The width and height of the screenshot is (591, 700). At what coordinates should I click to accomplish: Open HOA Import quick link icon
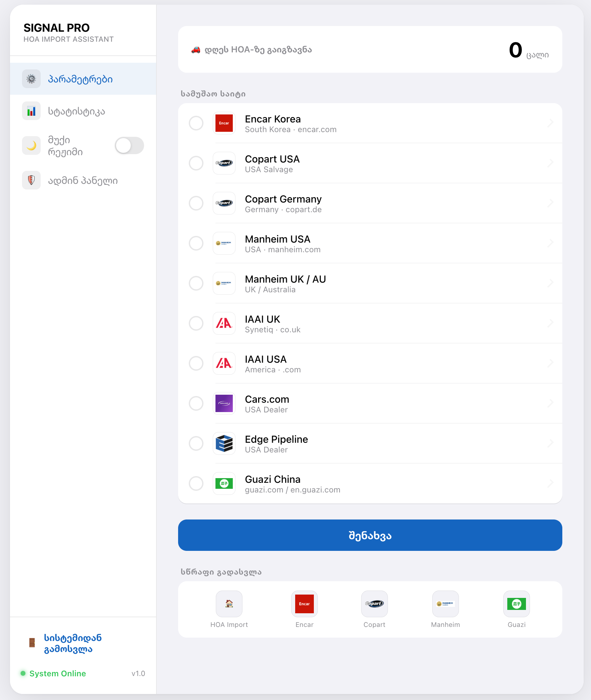click(229, 604)
